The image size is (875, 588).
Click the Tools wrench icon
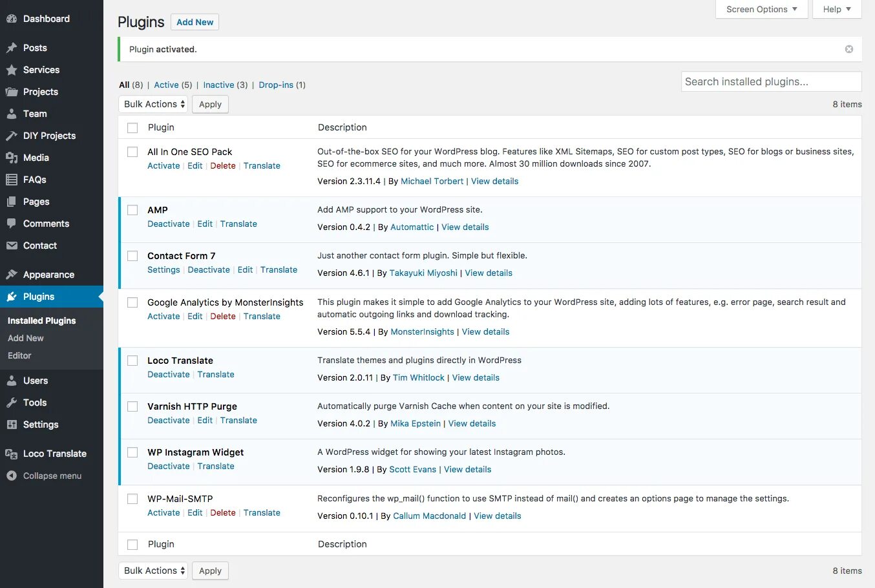(x=12, y=403)
